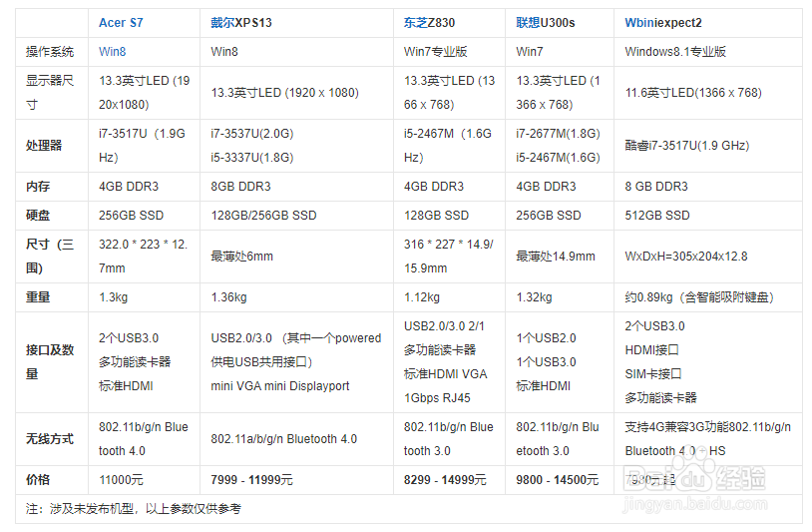Click the 最薄处14.9mm cell
Screen dimensions: 812x532
coord(556,257)
